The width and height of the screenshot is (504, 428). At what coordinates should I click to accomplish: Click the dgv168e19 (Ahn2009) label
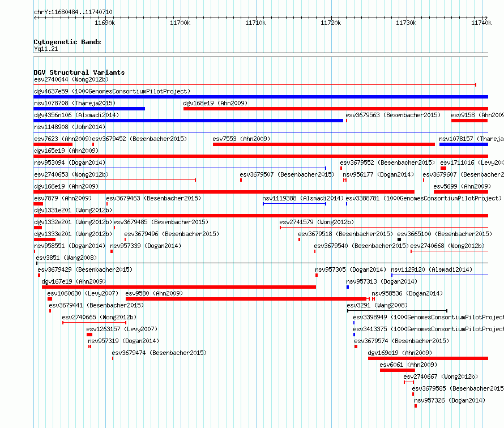[x=215, y=103]
